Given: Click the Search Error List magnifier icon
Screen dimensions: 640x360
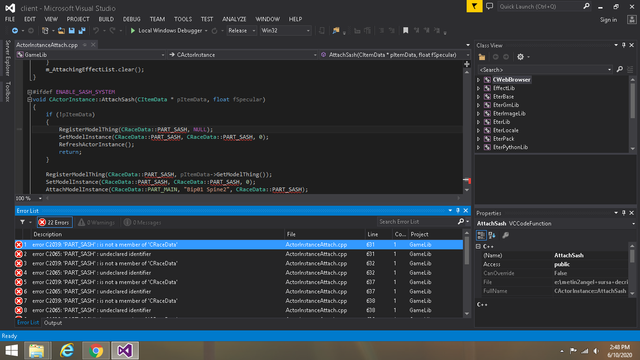Looking at the screenshot, I should pyautogui.click(x=461, y=222).
